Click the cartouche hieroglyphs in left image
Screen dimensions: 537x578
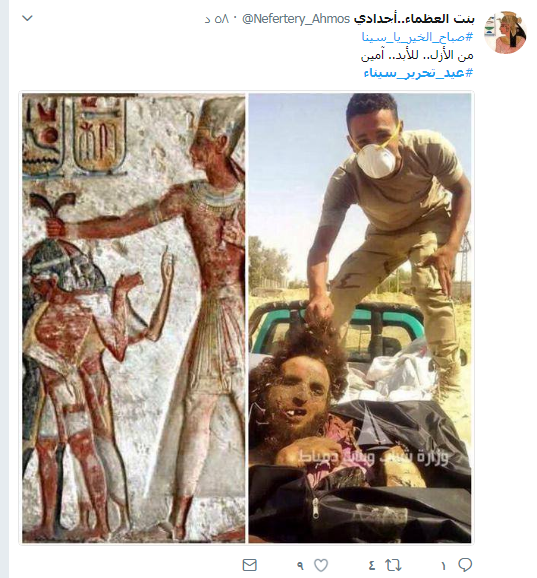(x=75, y=135)
